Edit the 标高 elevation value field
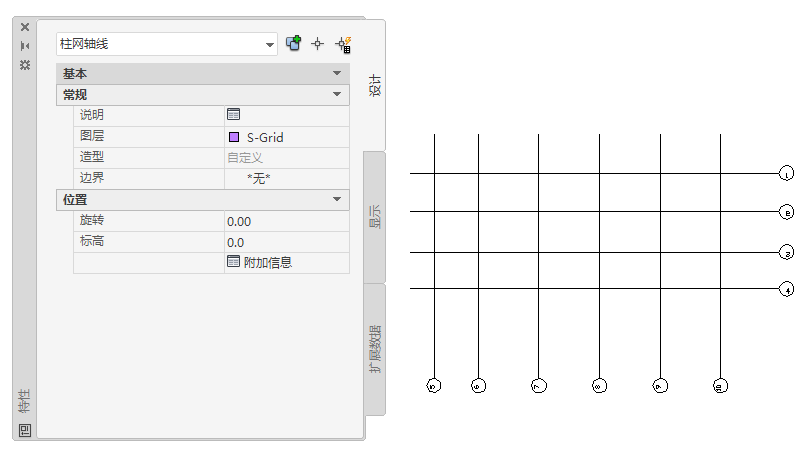This screenshot has width=802, height=449. pyautogui.click(x=286, y=242)
